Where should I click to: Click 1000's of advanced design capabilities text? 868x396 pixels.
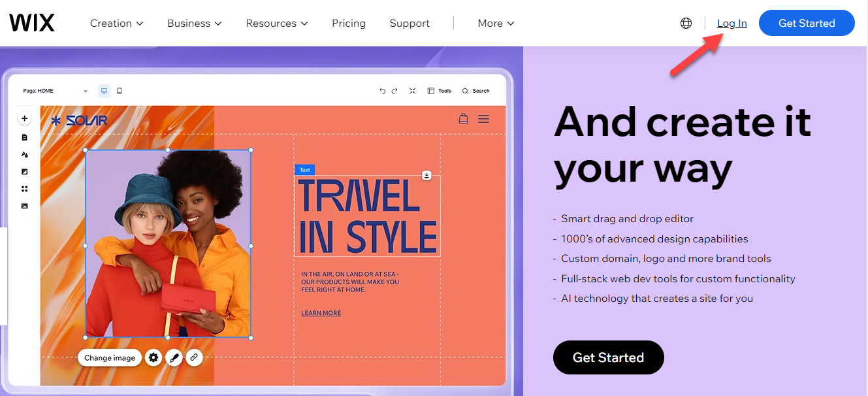[x=654, y=239]
